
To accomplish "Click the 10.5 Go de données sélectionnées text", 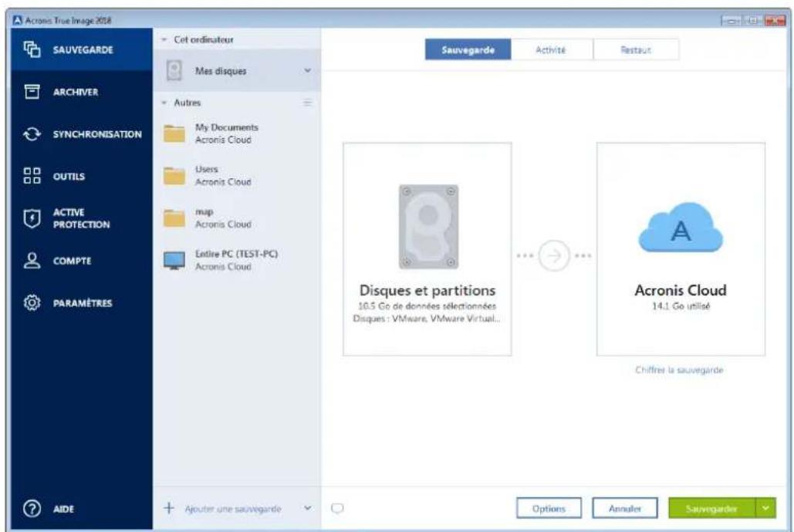I will pos(427,306).
